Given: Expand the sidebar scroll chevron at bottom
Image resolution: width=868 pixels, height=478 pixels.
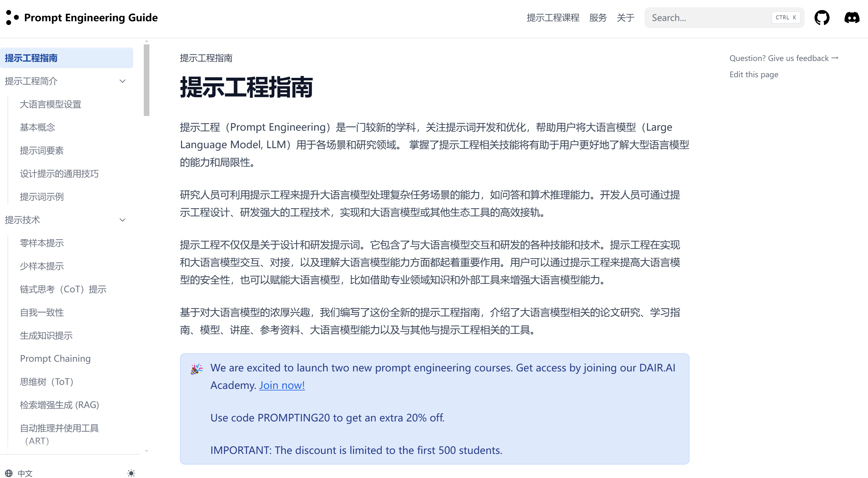Looking at the screenshot, I should pyautogui.click(x=147, y=451).
